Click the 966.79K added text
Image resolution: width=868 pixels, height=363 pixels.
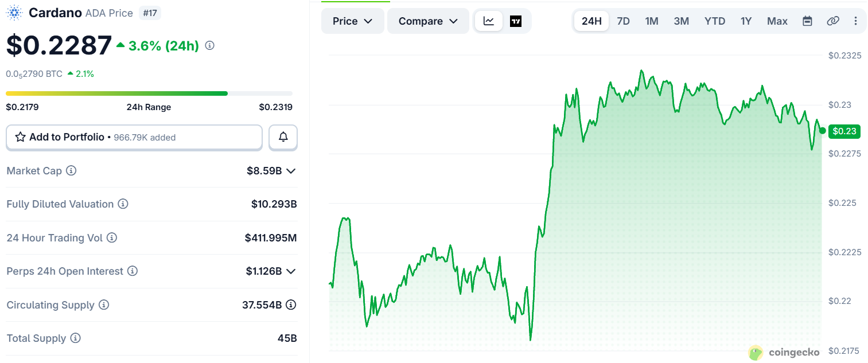coord(145,138)
